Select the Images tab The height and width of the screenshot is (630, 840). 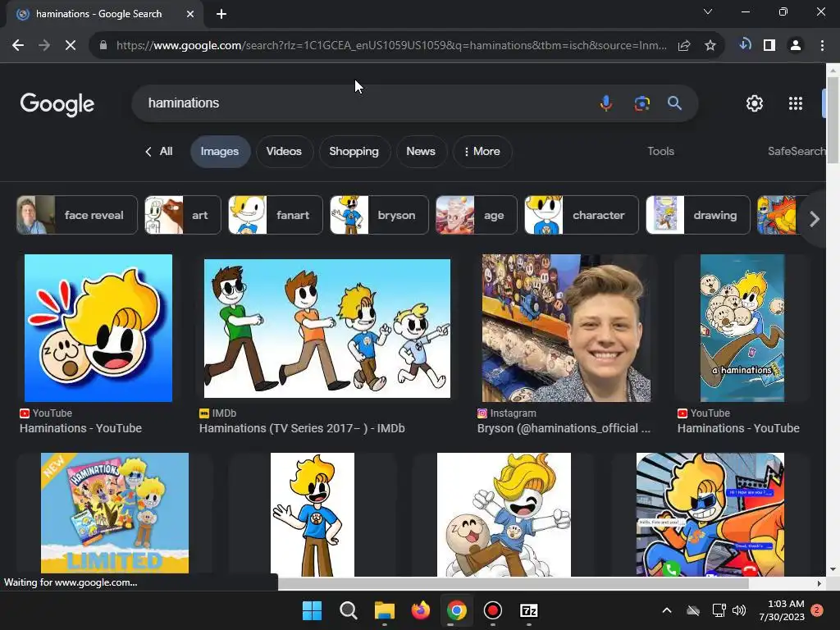point(220,152)
